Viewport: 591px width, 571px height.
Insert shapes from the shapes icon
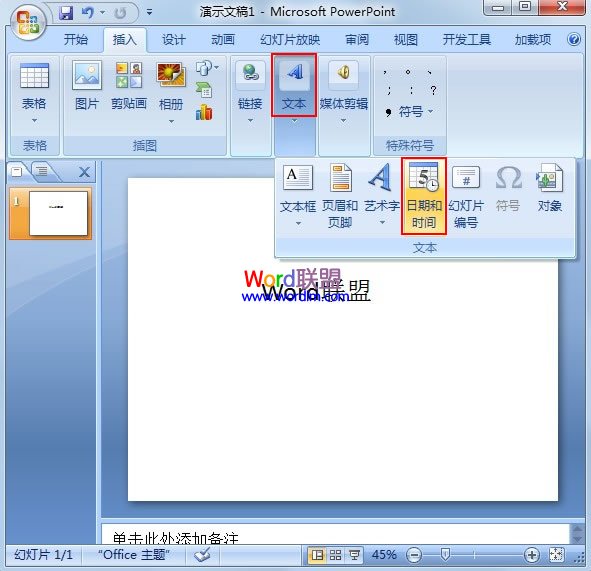click(x=204, y=68)
